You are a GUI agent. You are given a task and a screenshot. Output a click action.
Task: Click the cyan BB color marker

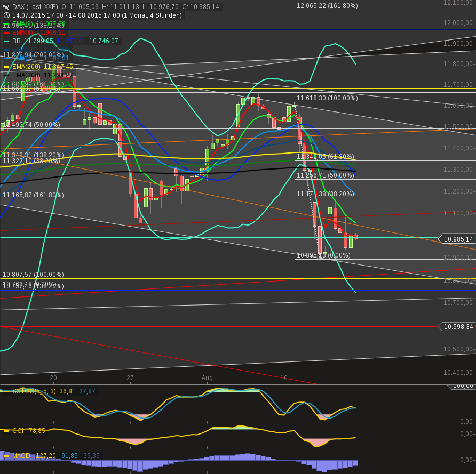point(6,41)
